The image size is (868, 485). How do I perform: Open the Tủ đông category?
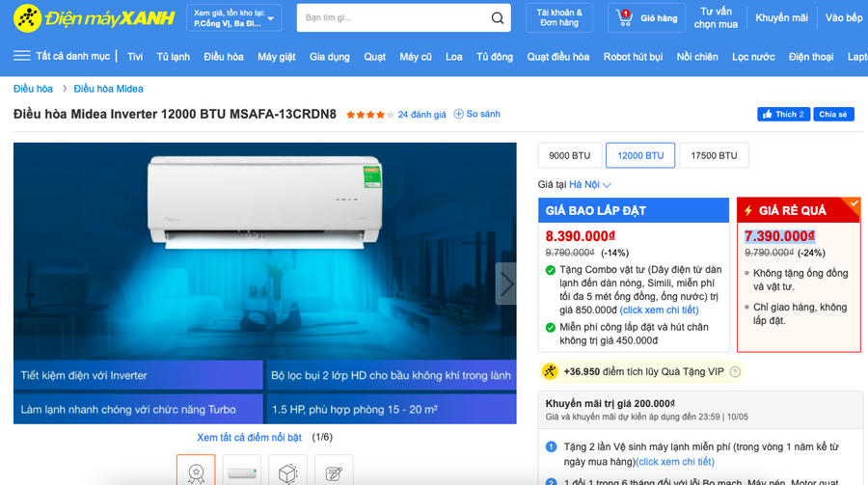point(495,57)
